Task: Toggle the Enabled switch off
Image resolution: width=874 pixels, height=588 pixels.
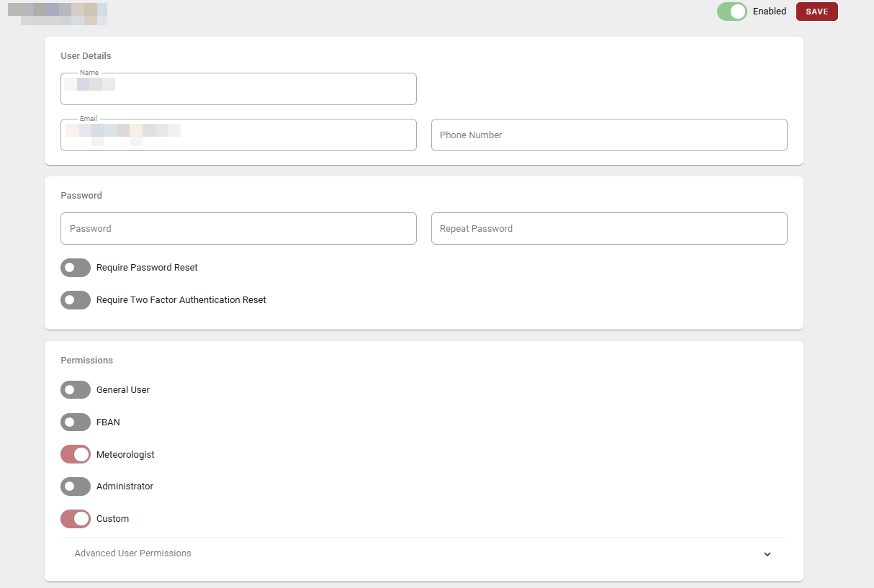Action: pos(731,12)
